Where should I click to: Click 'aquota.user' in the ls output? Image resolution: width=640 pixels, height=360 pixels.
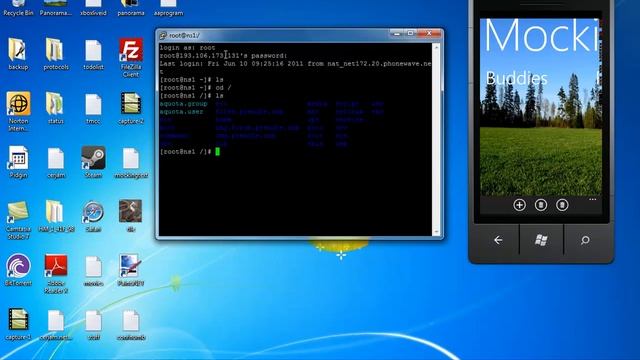(x=181, y=111)
